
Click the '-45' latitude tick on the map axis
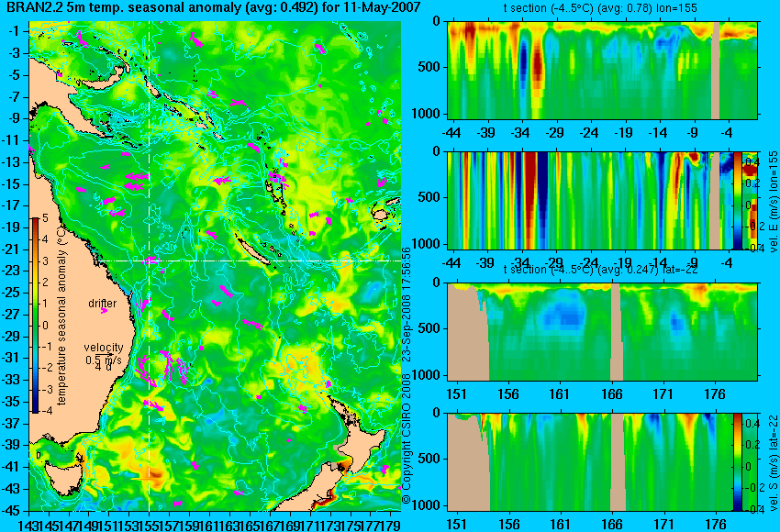11,510
